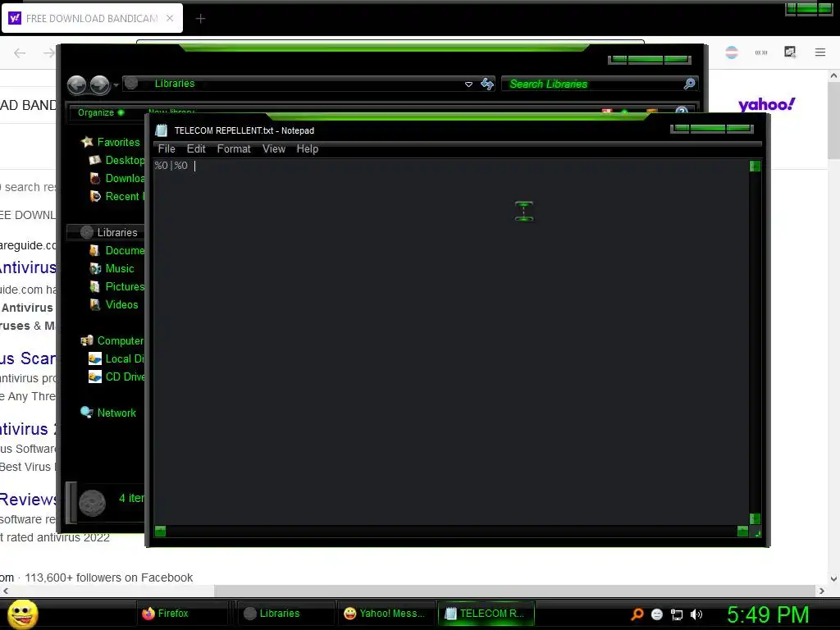Click the Libraries details pane icon

[92, 503]
